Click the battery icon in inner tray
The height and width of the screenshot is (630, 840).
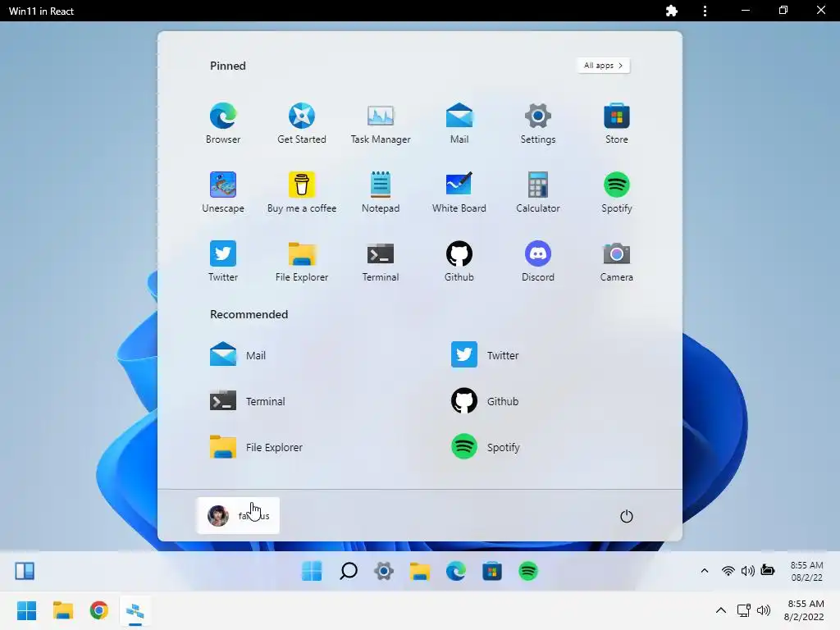point(768,570)
